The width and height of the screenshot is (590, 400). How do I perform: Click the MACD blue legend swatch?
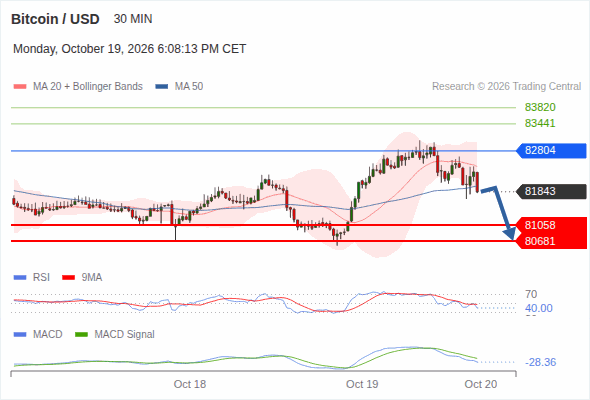tap(20, 335)
